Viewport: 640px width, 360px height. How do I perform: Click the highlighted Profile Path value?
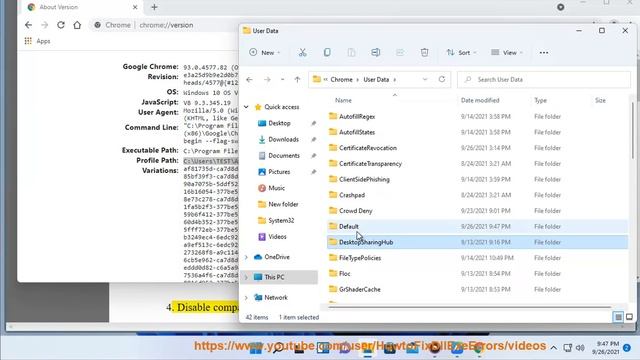(x=211, y=161)
